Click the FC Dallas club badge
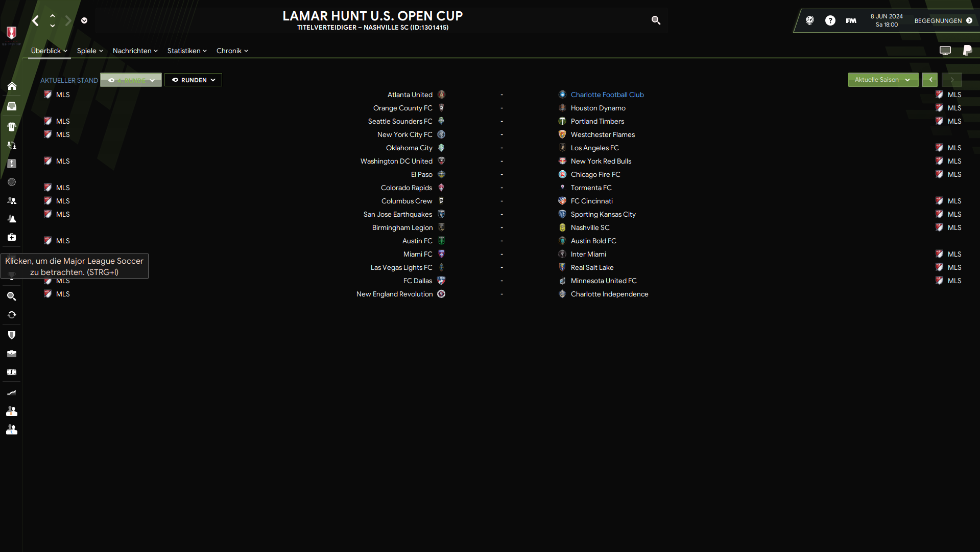The width and height of the screenshot is (980, 552). point(442,281)
